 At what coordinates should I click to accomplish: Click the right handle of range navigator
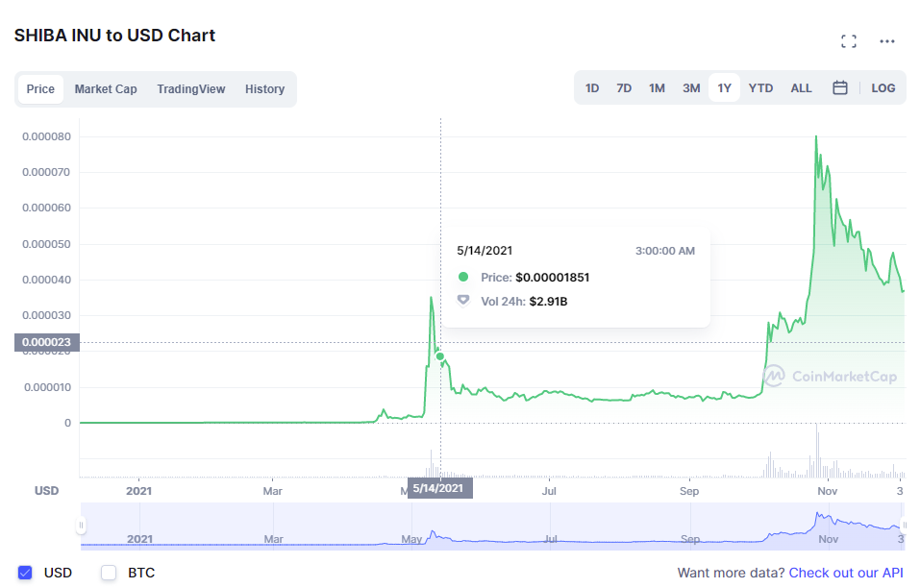905,525
